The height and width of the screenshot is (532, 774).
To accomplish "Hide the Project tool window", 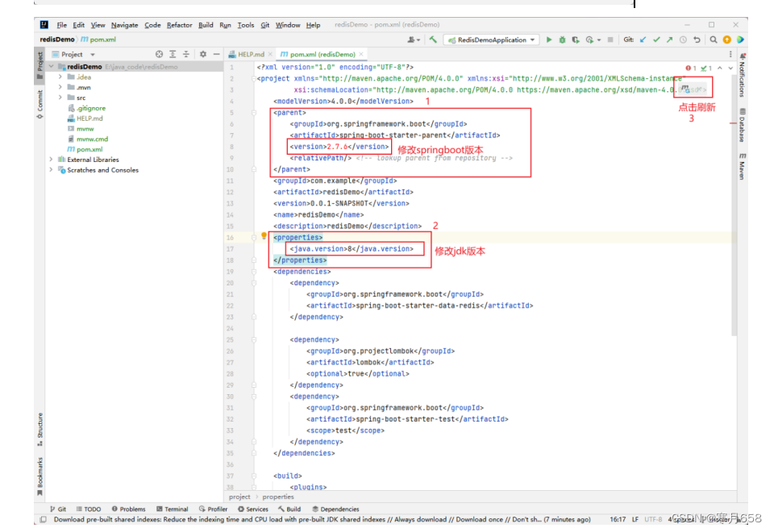I will [216, 54].
